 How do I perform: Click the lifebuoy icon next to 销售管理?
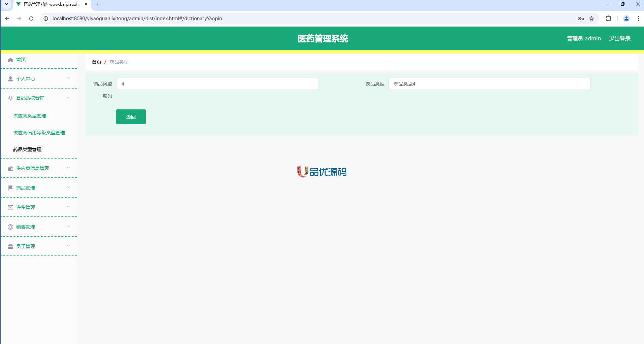[10, 227]
